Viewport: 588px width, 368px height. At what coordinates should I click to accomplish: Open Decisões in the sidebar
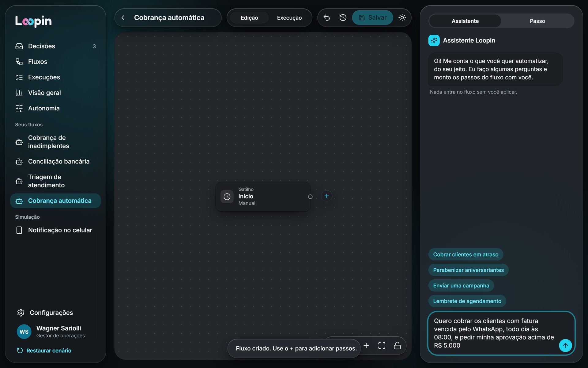point(55,46)
